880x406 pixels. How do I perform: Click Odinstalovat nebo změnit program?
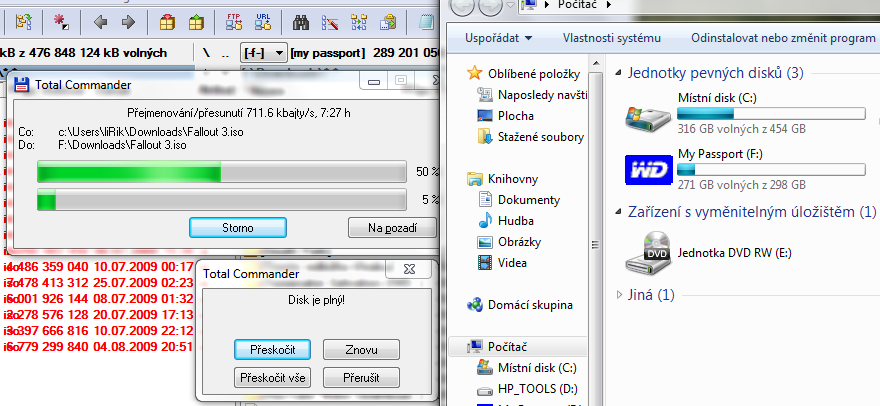pyautogui.click(x=783, y=38)
